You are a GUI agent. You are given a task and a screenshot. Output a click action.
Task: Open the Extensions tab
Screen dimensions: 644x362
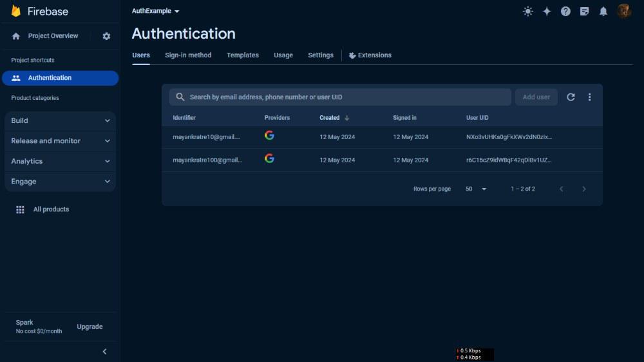[370, 55]
